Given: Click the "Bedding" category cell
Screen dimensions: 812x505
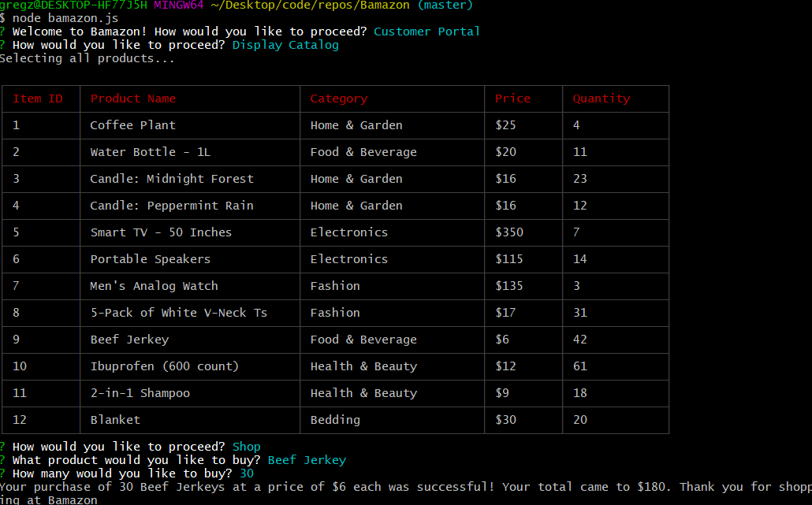Looking at the screenshot, I should coord(335,421).
